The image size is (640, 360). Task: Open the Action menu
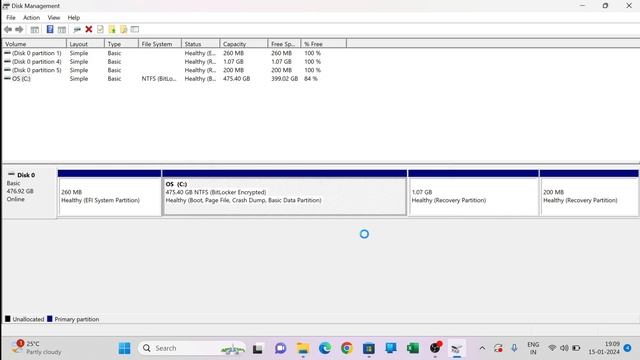(31, 18)
